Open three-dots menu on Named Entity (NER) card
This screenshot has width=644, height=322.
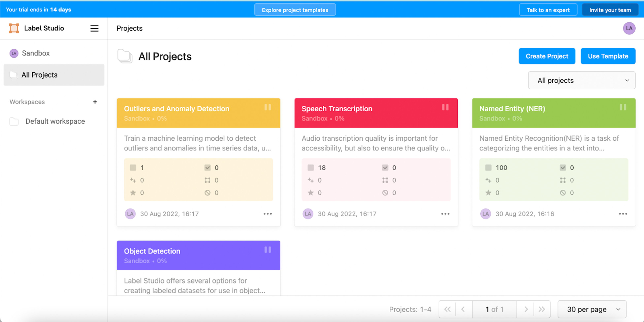tap(623, 214)
